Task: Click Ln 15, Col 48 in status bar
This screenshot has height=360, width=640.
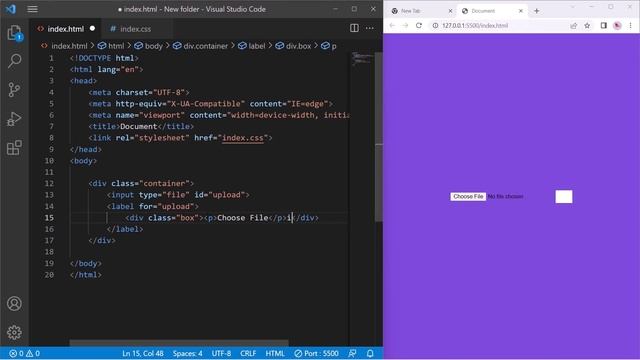Action: coord(142,353)
